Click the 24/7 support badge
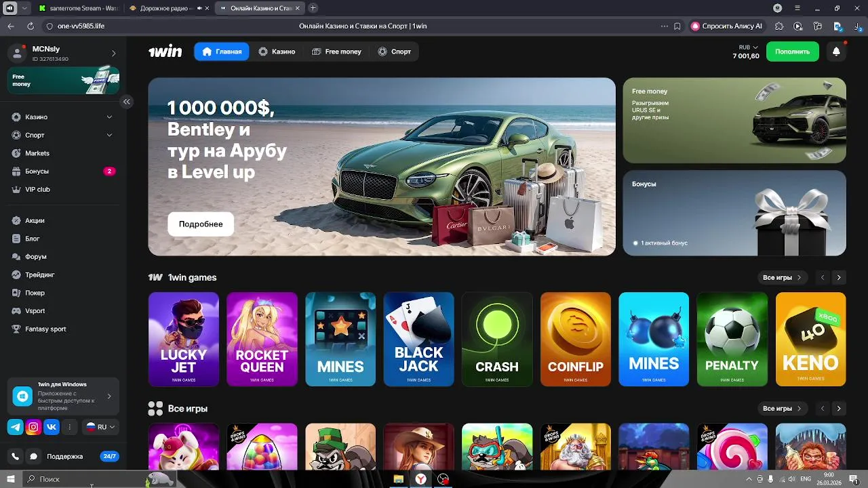The width and height of the screenshot is (868, 488). point(109,456)
